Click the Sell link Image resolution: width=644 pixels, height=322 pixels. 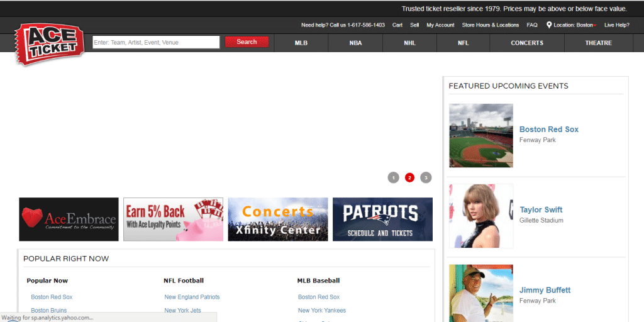point(414,25)
